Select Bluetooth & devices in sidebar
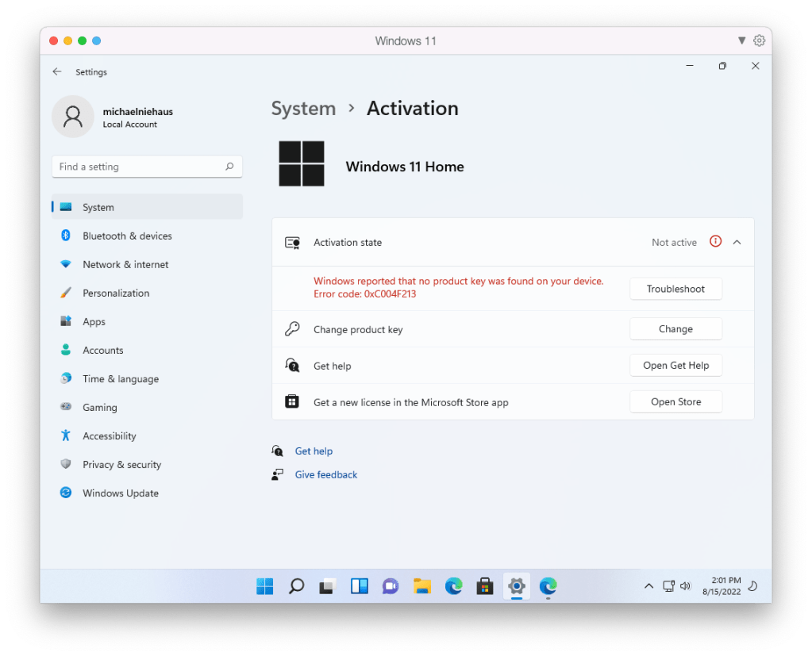 tap(127, 236)
